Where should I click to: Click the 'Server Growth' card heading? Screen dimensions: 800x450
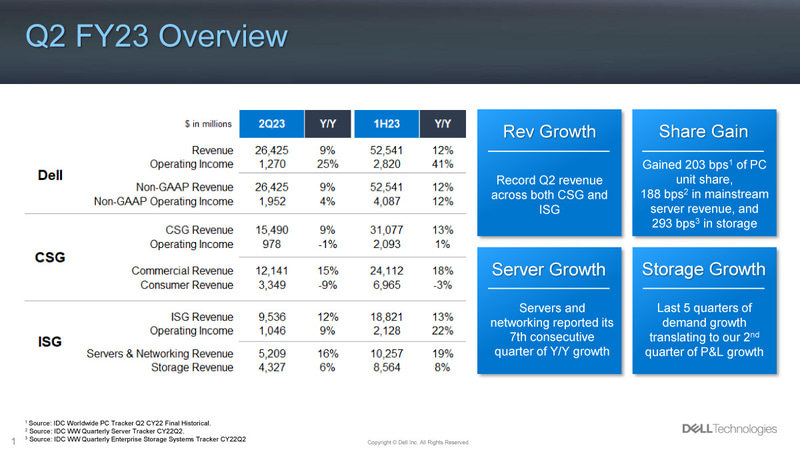(x=548, y=269)
